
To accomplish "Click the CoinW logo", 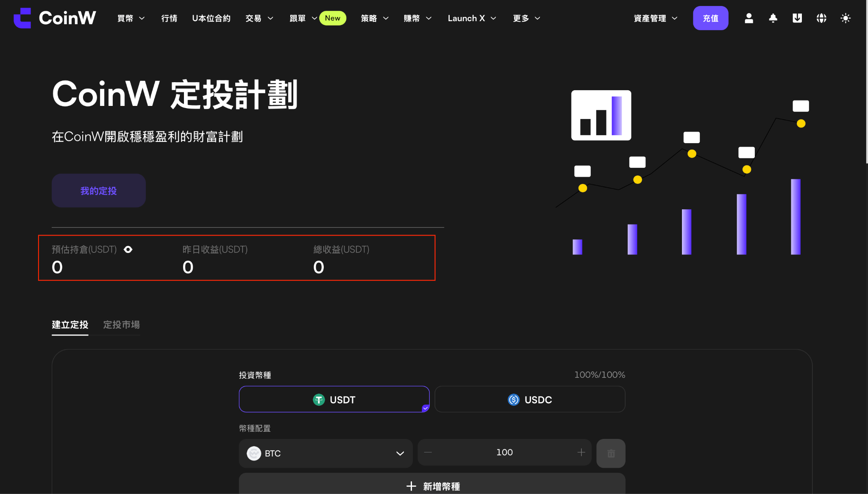I will point(55,18).
